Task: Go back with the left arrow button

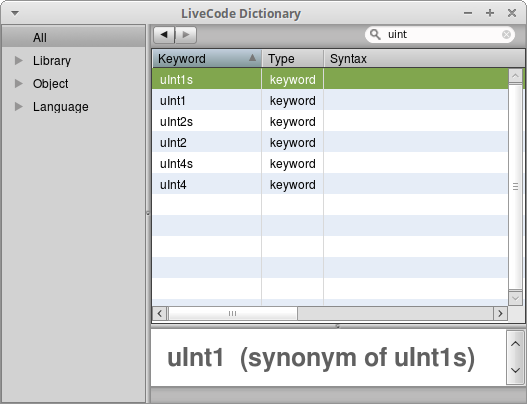Action: [x=164, y=35]
